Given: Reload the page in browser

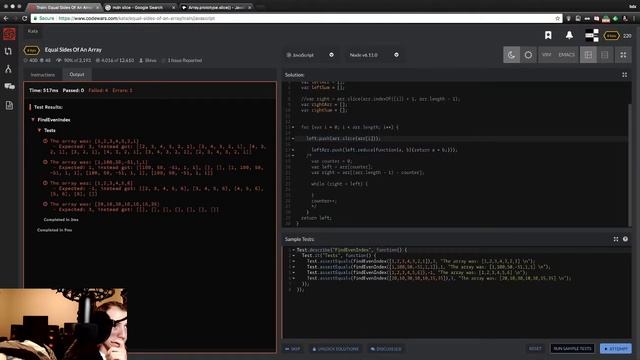Looking at the screenshot, I should point(24,18).
